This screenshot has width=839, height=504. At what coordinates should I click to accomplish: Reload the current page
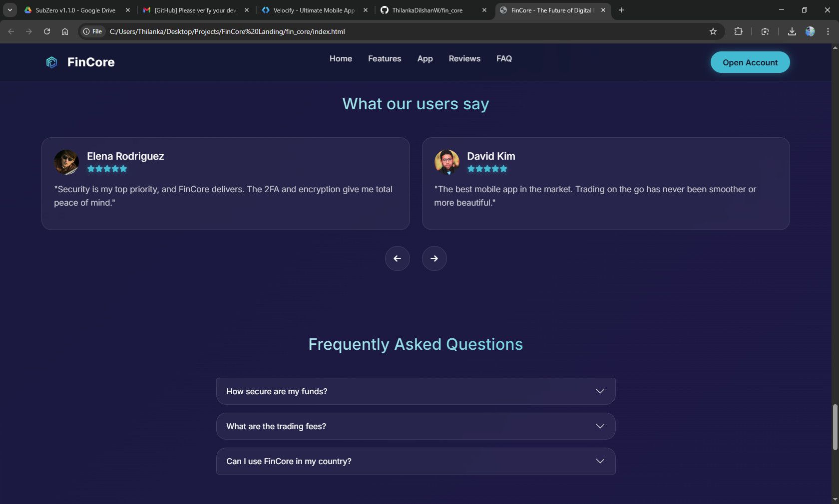tap(47, 31)
